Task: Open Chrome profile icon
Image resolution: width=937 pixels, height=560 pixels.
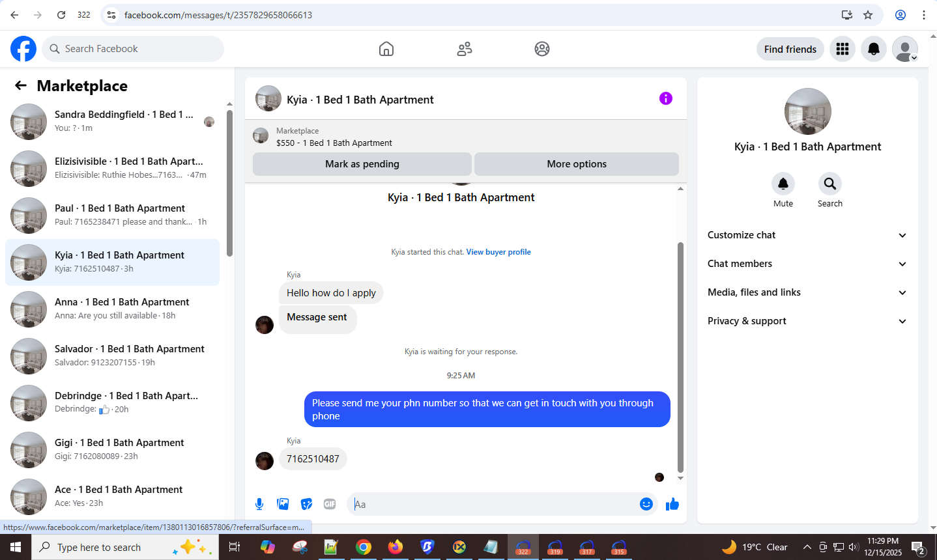Action: [x=901, y=15]
